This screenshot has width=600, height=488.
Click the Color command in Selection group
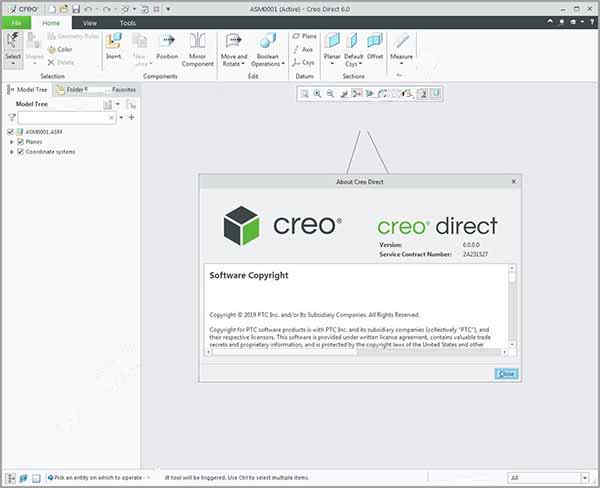tap(60, 49)
